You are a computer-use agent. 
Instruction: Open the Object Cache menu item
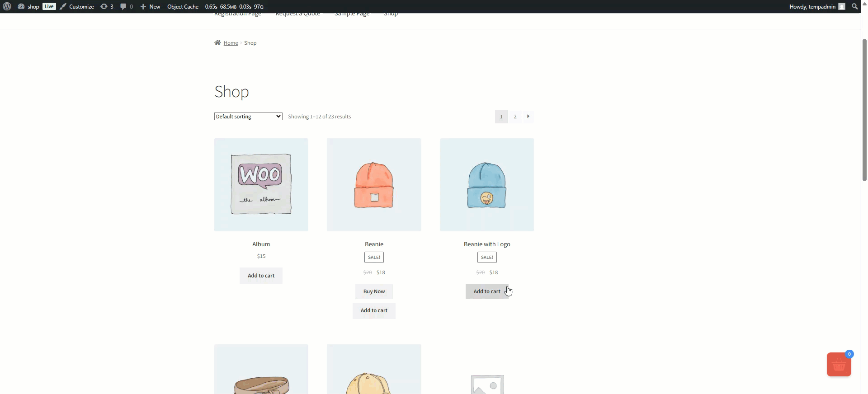point(183,6)
